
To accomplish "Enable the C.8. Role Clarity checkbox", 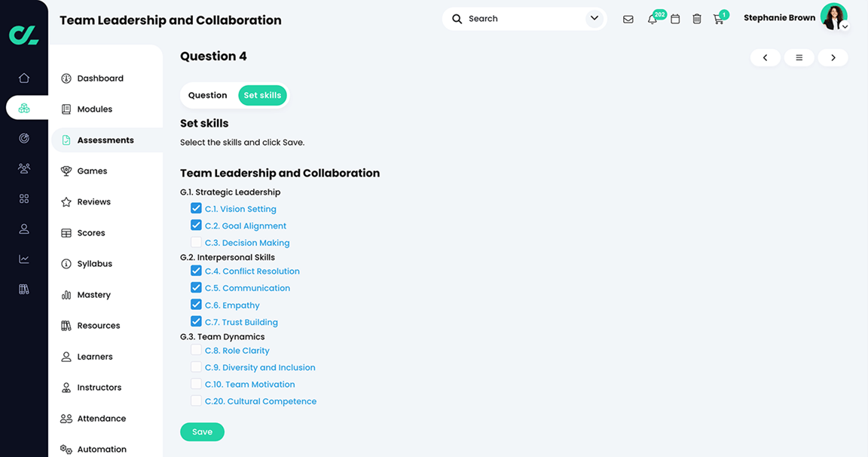I will [196, 350].
